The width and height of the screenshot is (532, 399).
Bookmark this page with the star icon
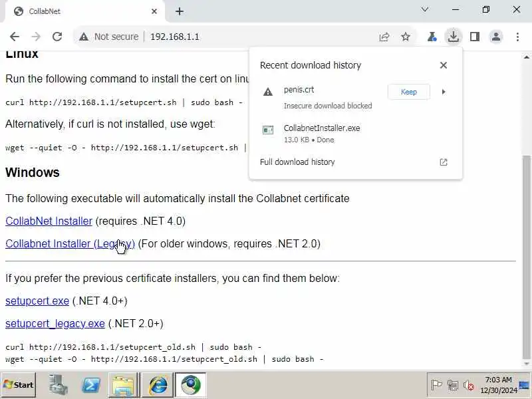(406, 37)
